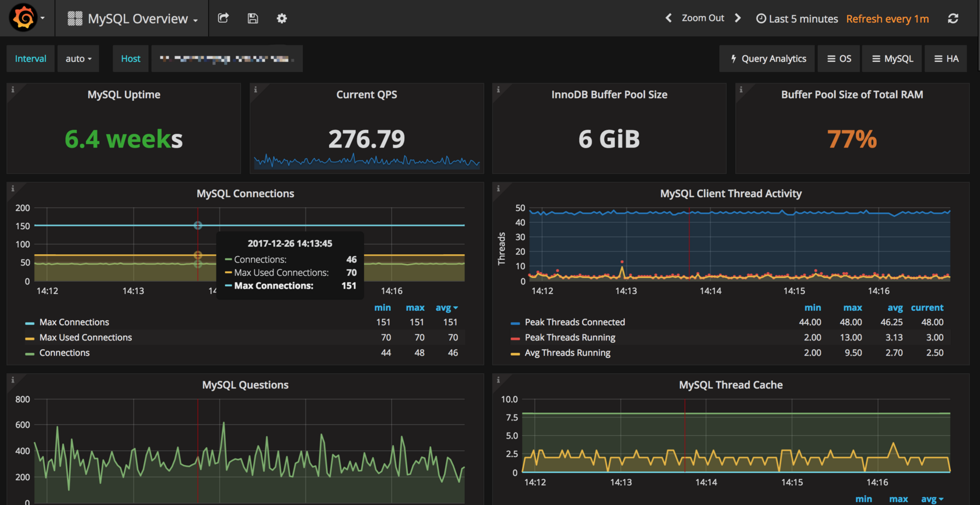Open Buffer Pool Size of Total RAM title menu

pos(852,94)
